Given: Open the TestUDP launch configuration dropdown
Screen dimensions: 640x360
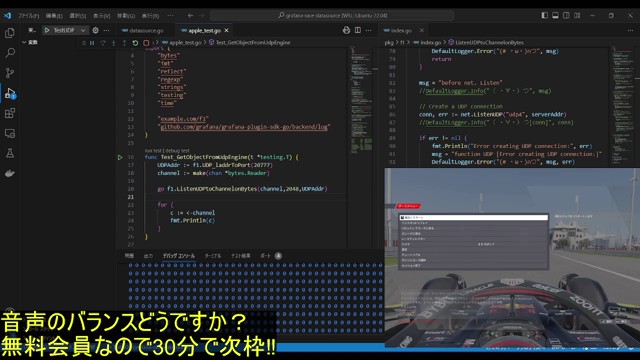Looking at the screenshot, I should coord(83,30).
